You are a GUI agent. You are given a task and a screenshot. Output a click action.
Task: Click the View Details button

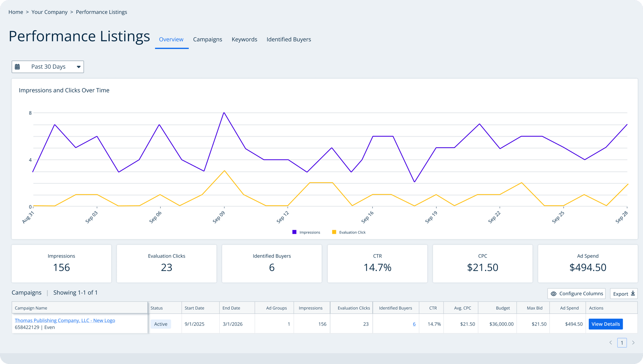coord(606,324)
